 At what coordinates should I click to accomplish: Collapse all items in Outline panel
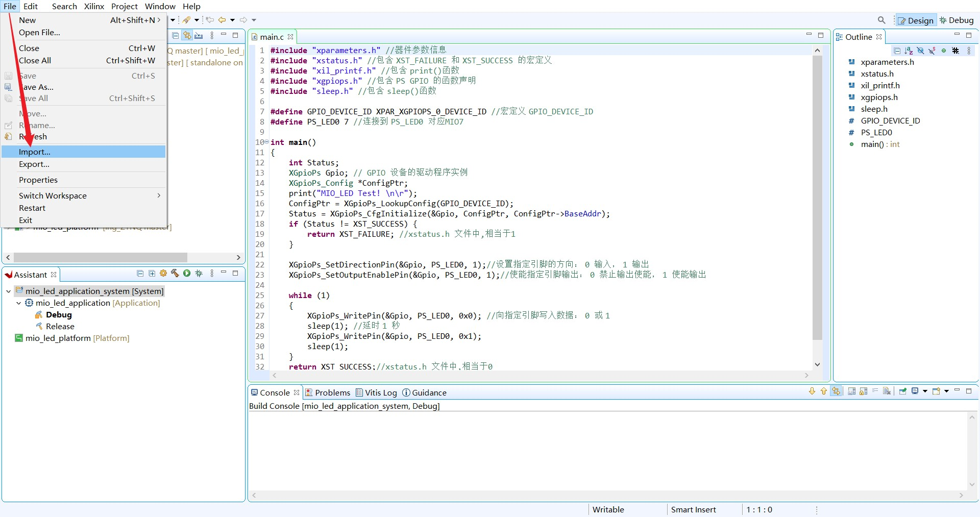(x=897, y=51)
